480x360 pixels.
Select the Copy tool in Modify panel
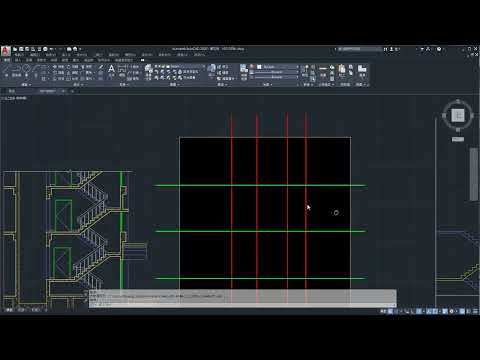(x=58, y=73)
